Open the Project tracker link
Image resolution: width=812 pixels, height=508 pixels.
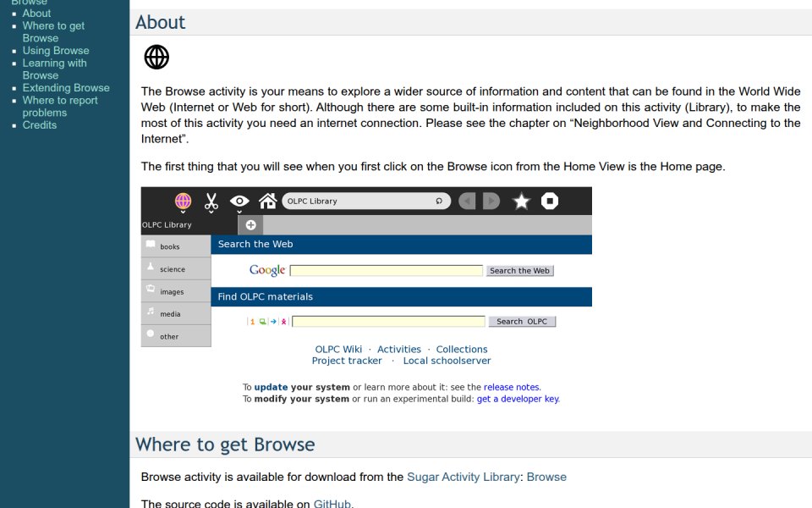click(347, 361)
